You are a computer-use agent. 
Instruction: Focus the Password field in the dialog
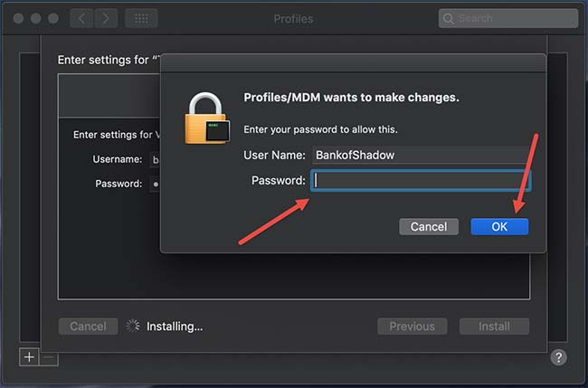click(421, 181)
